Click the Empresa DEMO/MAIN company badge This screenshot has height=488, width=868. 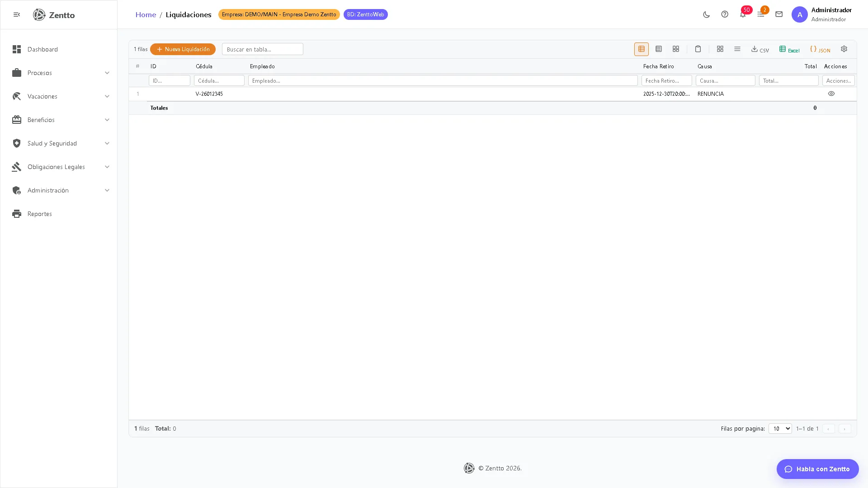[279, 14]
